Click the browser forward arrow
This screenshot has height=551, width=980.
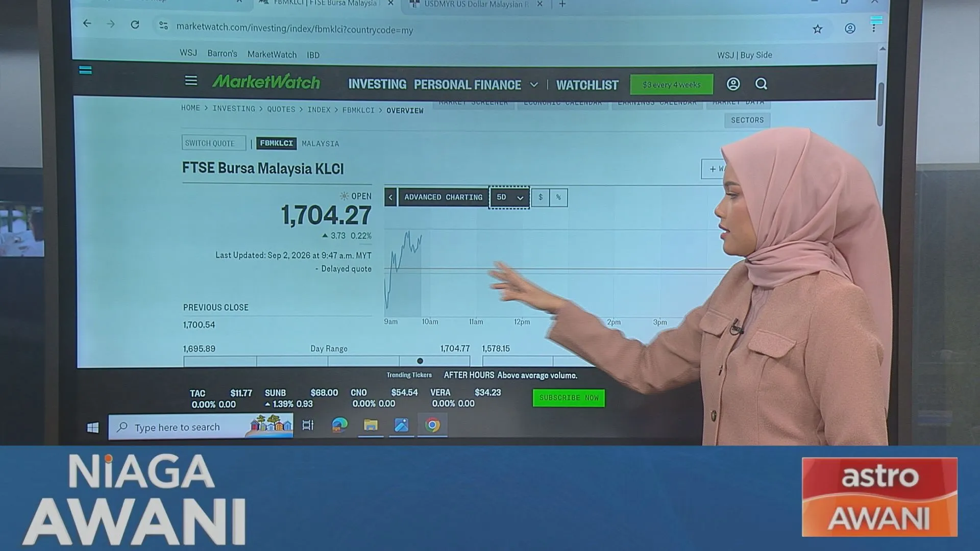point(110,24)
